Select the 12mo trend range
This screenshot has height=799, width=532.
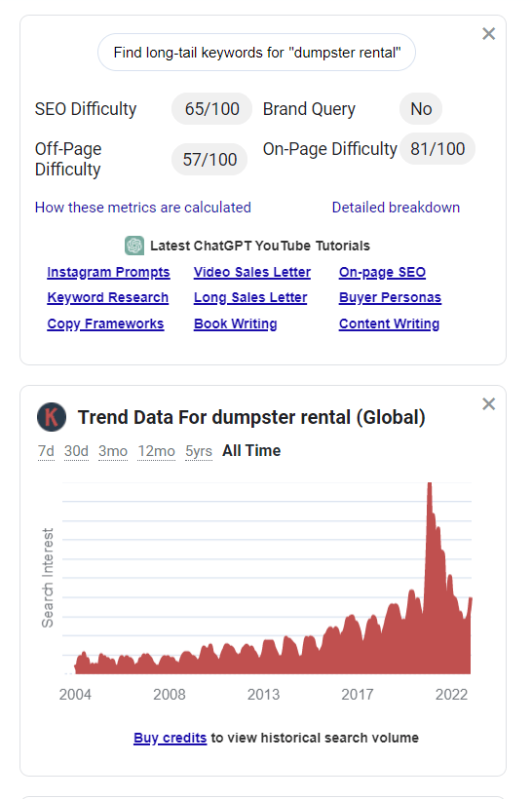pyautogui.click(x=157, y=451)
